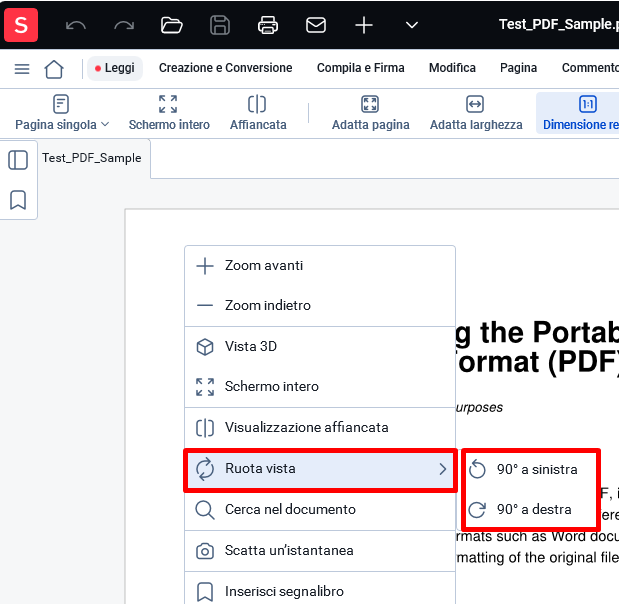Choose Zoom avanti from context menu

pos(320,266)
